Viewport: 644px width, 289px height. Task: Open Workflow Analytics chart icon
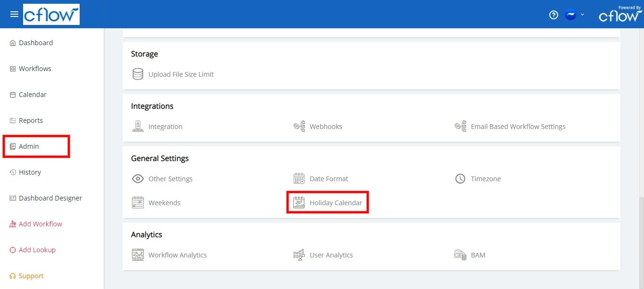click(138, 254)
